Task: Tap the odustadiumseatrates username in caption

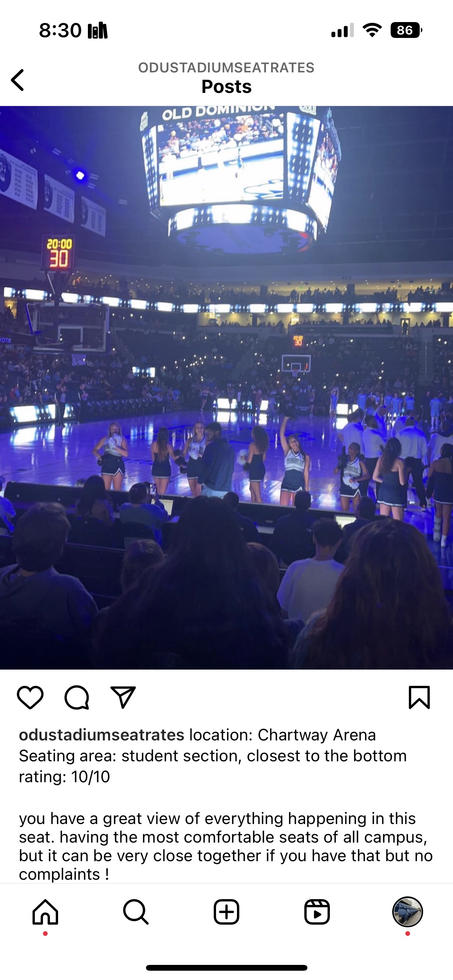Action: pyautogui.click(x=101, y=735)
